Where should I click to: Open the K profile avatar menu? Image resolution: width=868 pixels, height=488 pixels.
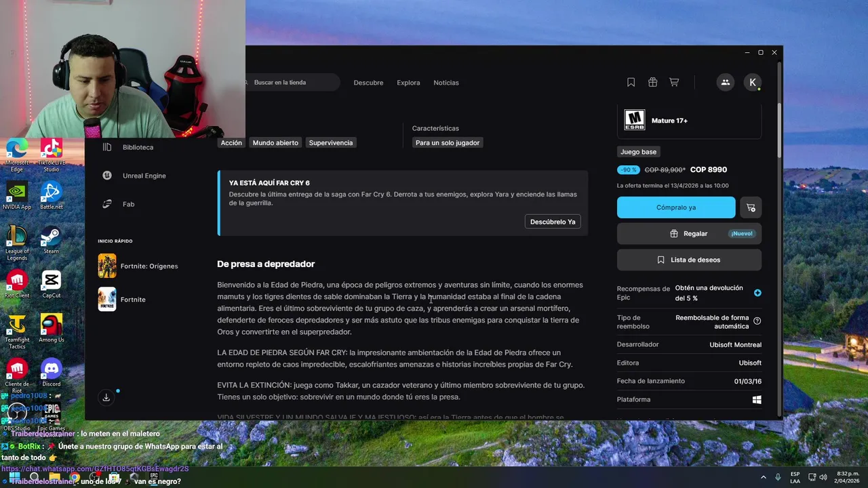click(752, 82)
